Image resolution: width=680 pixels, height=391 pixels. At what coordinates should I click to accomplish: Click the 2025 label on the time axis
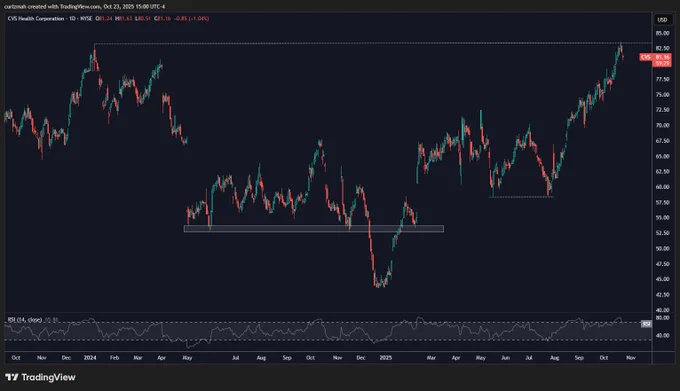386,358
